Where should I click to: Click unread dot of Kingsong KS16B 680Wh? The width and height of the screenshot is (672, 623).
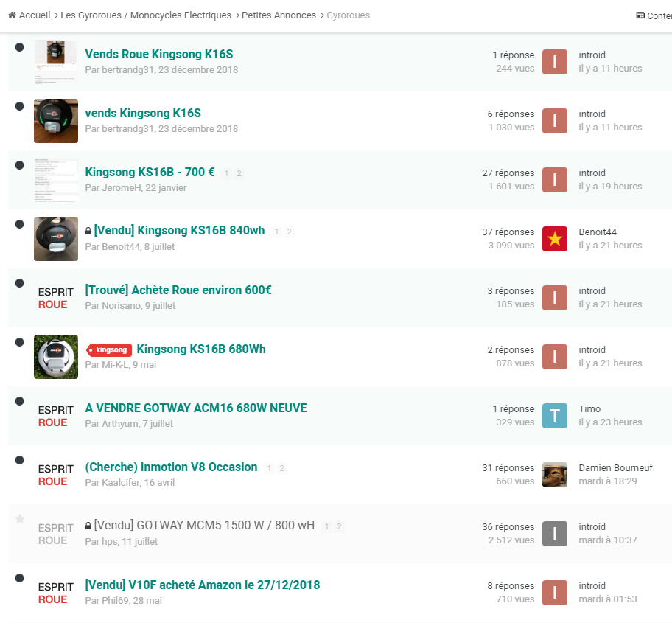click(x=19, y=342)
